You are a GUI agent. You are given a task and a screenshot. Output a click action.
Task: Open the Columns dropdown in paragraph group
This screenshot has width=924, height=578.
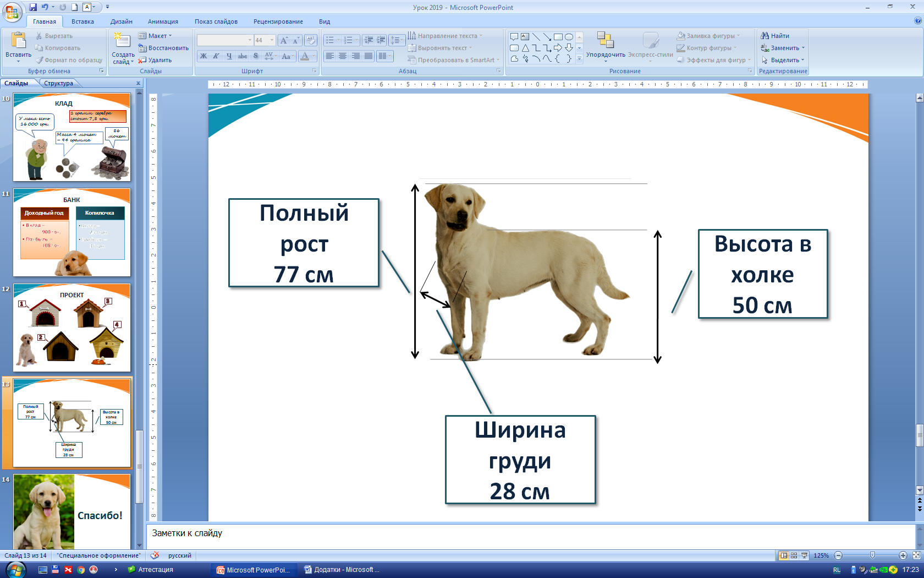pos(385,56)
